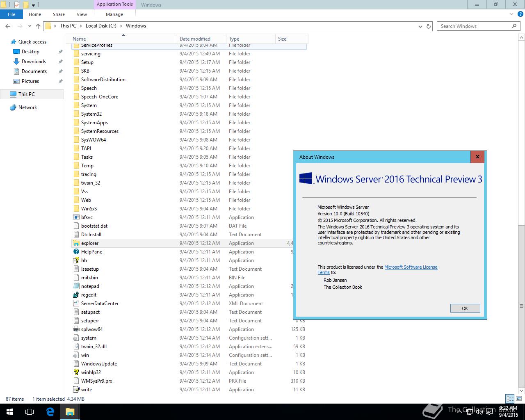The image size is (525, 420).
Task: Close the About Windows dialog
Action: point(477,157)
